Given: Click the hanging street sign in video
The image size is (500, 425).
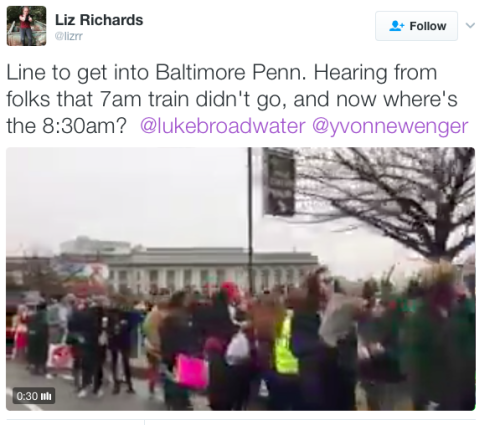Looking at the screenshot, I should (279, 182).
